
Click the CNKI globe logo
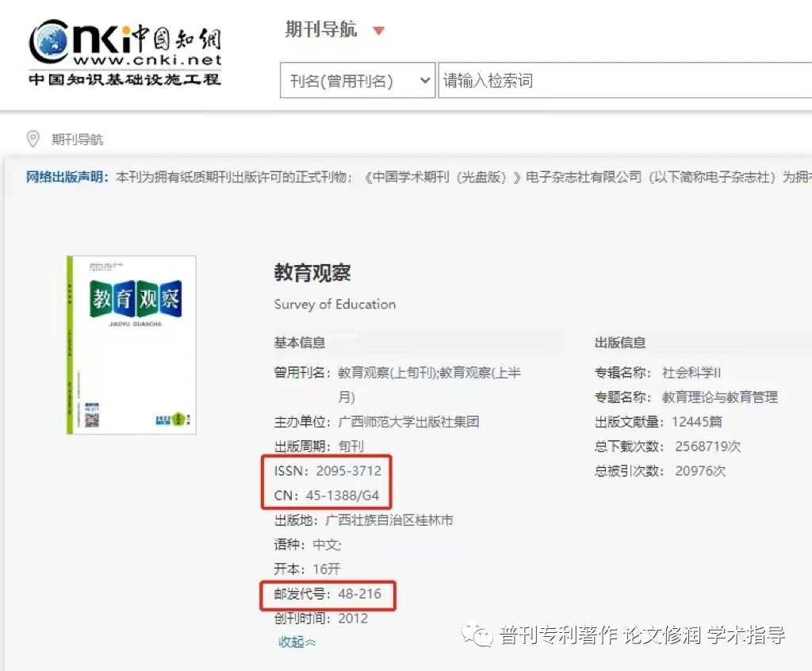(48, 41)
